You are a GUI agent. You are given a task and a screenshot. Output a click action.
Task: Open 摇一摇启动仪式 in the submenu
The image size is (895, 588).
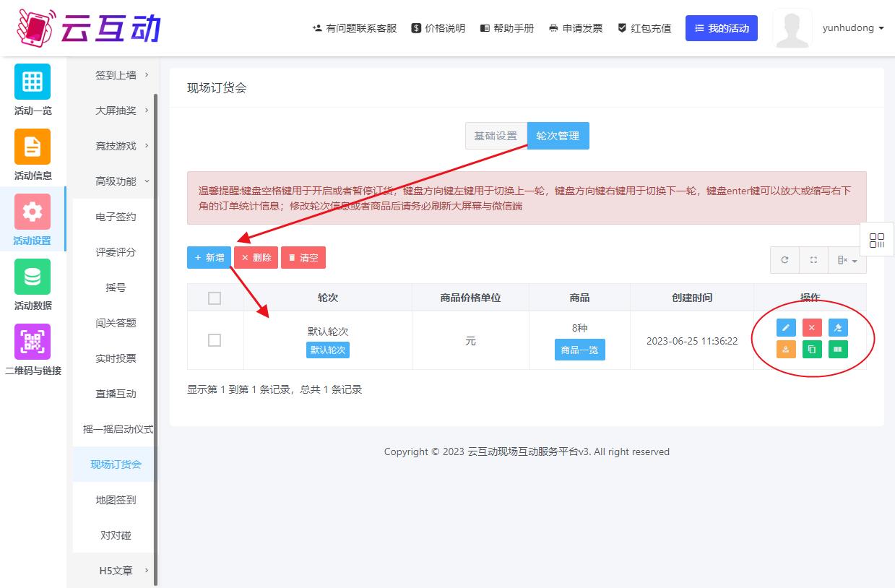tap(118, 429)
